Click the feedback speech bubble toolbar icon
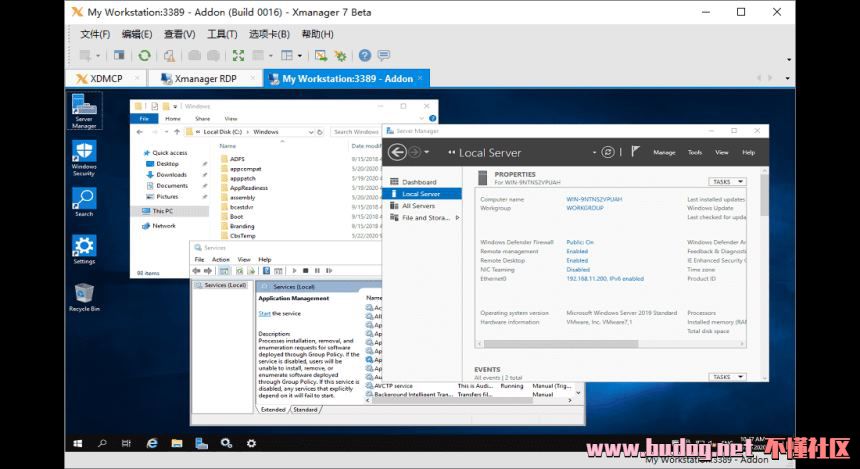This screenshot has width=860, height=469. 384,55
